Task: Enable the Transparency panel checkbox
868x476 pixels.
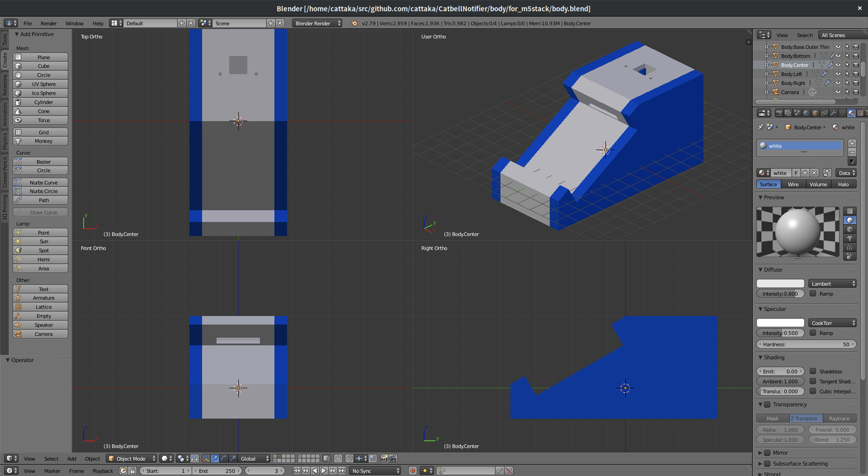Action: pos(767,404)
